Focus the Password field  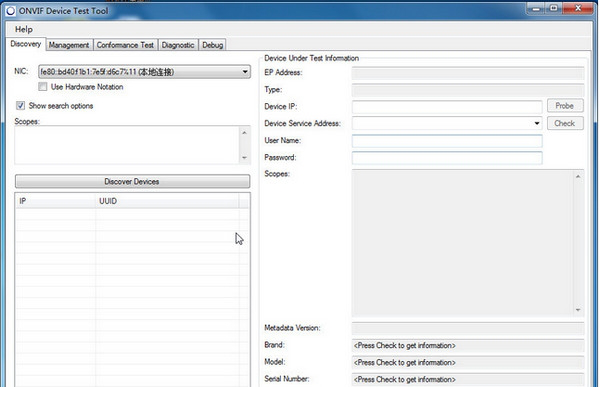(x=447, y=158)
